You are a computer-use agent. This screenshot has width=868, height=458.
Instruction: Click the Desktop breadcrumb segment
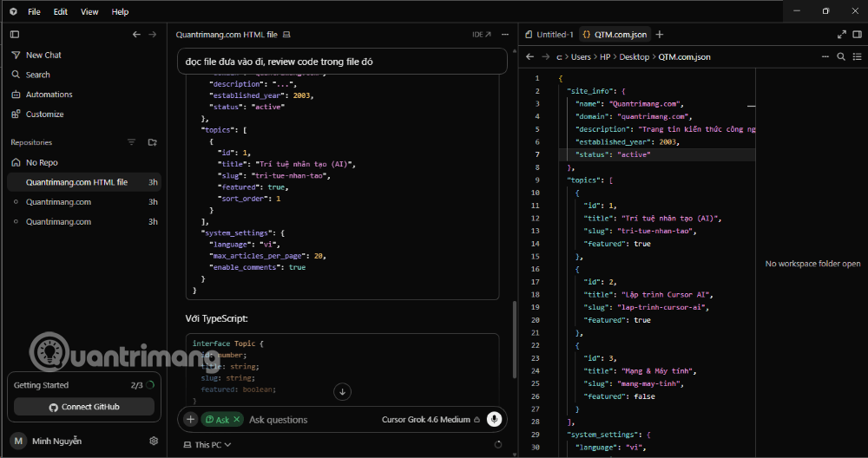(634, 56)
